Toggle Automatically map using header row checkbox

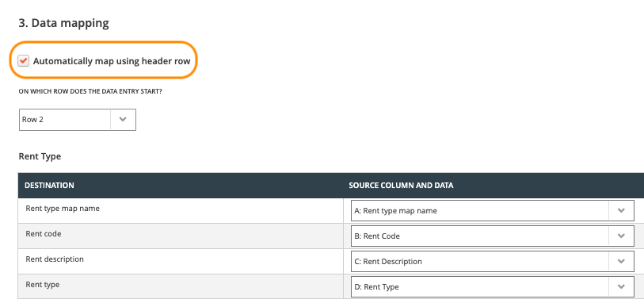(x=24, y=61)
